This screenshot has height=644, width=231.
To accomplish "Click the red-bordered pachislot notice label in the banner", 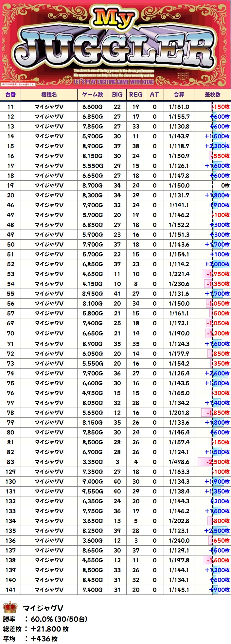I will pyautogui.click(x=18, y=84).
